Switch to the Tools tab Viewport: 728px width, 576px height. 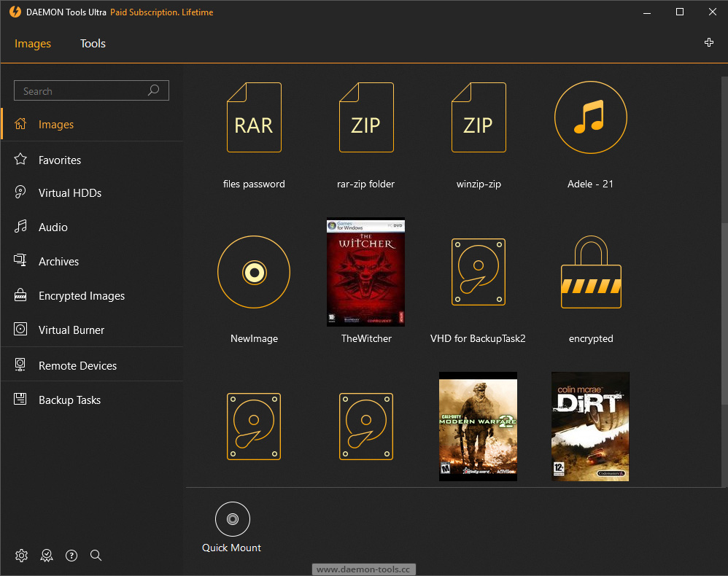(x=93, y=44)
